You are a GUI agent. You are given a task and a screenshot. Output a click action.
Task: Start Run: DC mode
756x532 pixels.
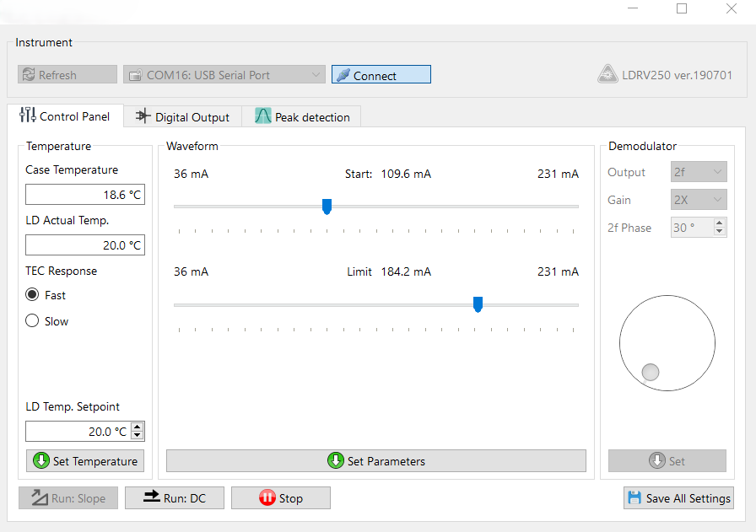click(x=175, y=498)
